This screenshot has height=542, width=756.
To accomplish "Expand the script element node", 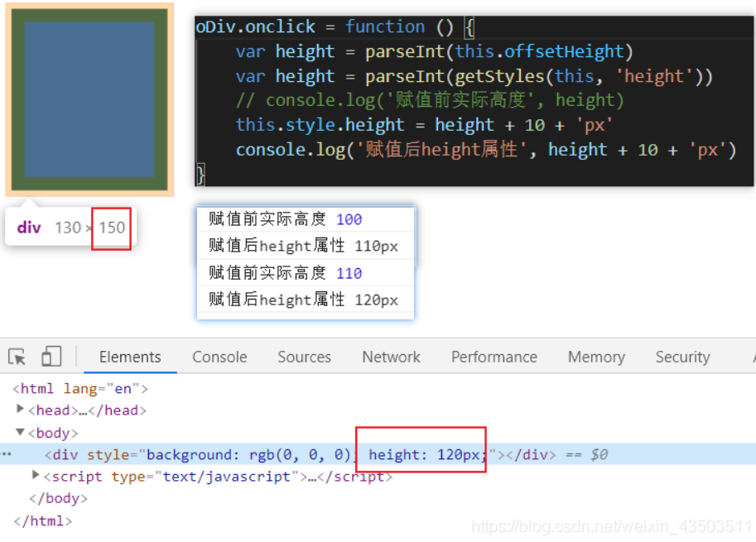I will 36,475.
